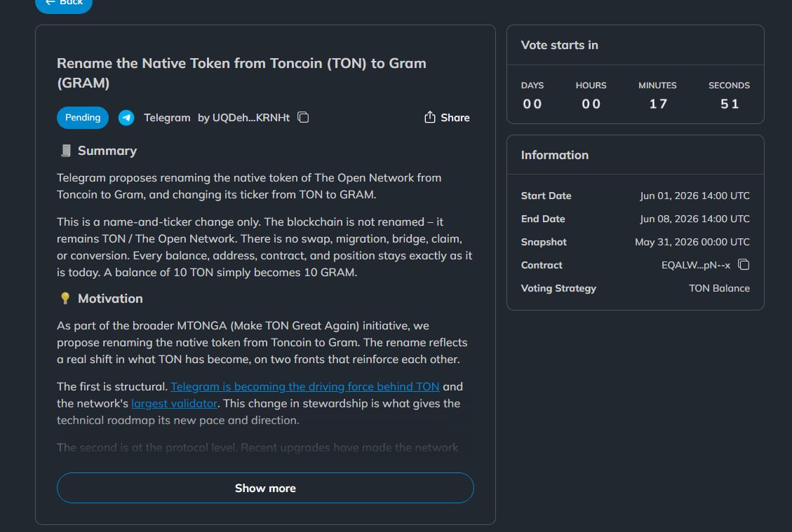Click the Motivation heading
Image resolution: width=792 pixels, height=532 pixels.
tap(110, 299)
